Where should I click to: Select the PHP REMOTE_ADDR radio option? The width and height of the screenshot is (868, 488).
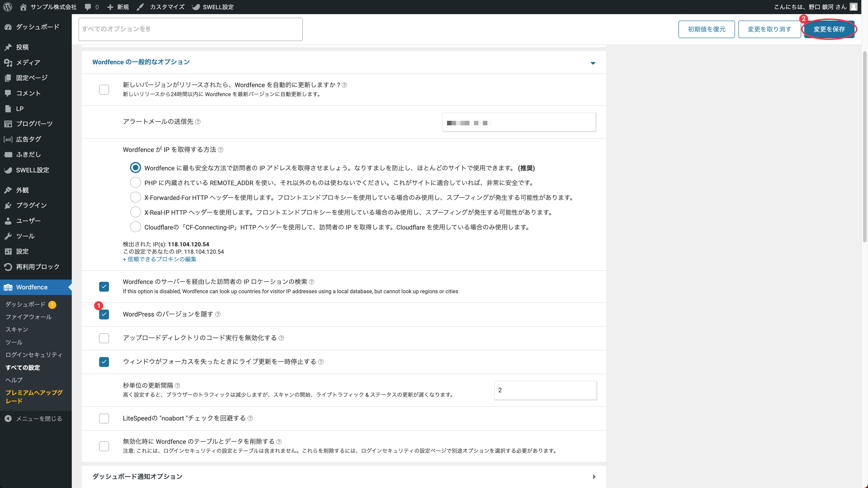coord(135,182)
